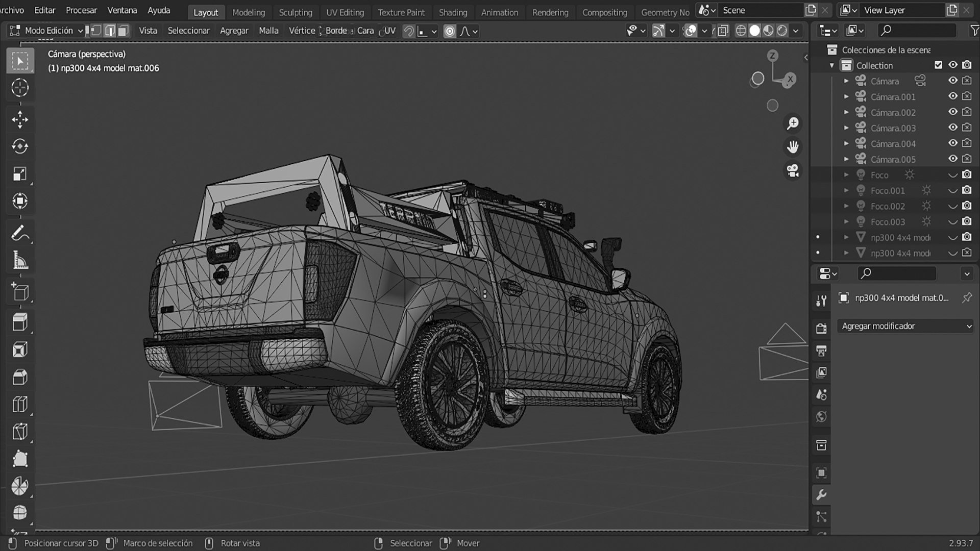The width and height of the screenshot is (980, 551).
Task: Open the Agregar menu in viewport header
Action: [x=234, y=31]
